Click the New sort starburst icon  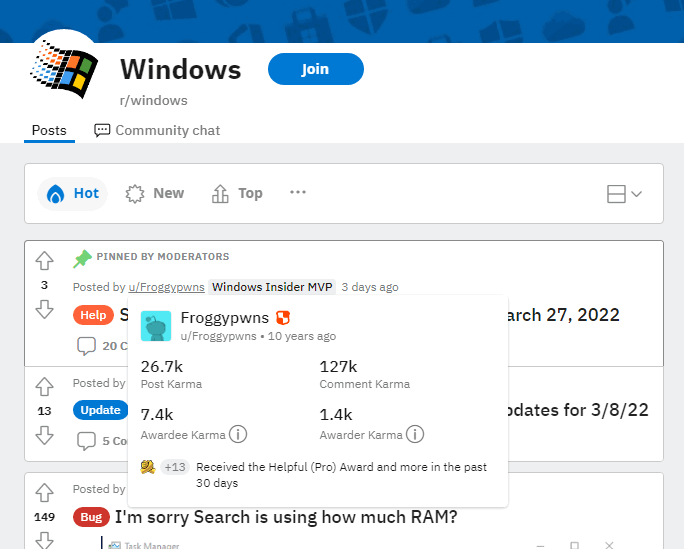[135, 194]
